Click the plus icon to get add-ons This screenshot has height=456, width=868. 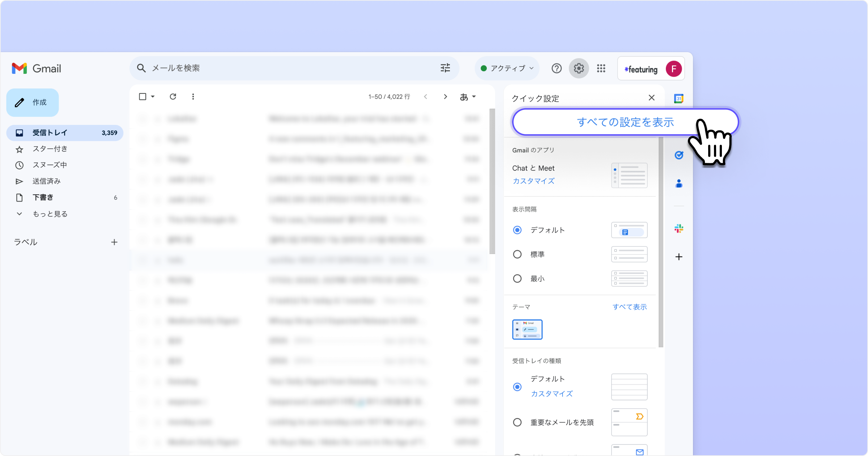click(x=679, y=257)
